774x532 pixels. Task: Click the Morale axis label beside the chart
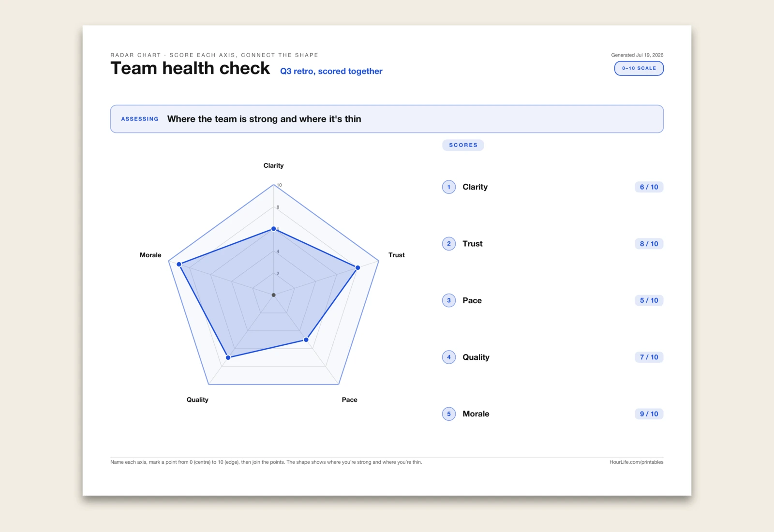pos(150,255)
